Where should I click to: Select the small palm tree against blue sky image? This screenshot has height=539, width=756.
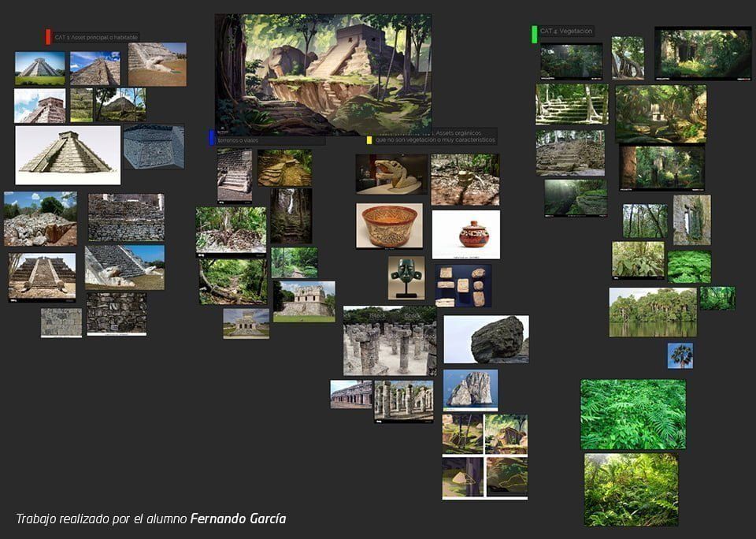(x=680, y=355)
